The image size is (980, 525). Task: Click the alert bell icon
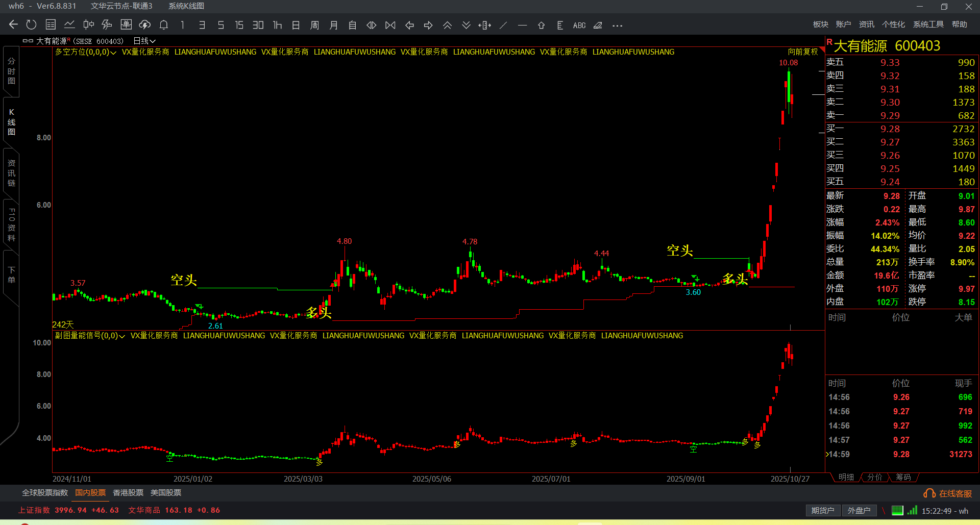point(164,25)
